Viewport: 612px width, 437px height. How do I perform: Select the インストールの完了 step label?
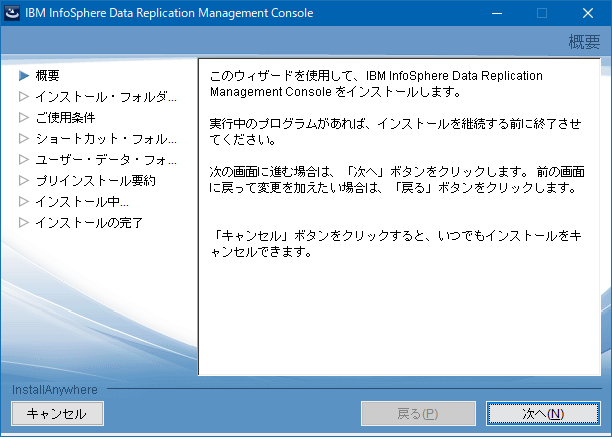click(89, 223)
